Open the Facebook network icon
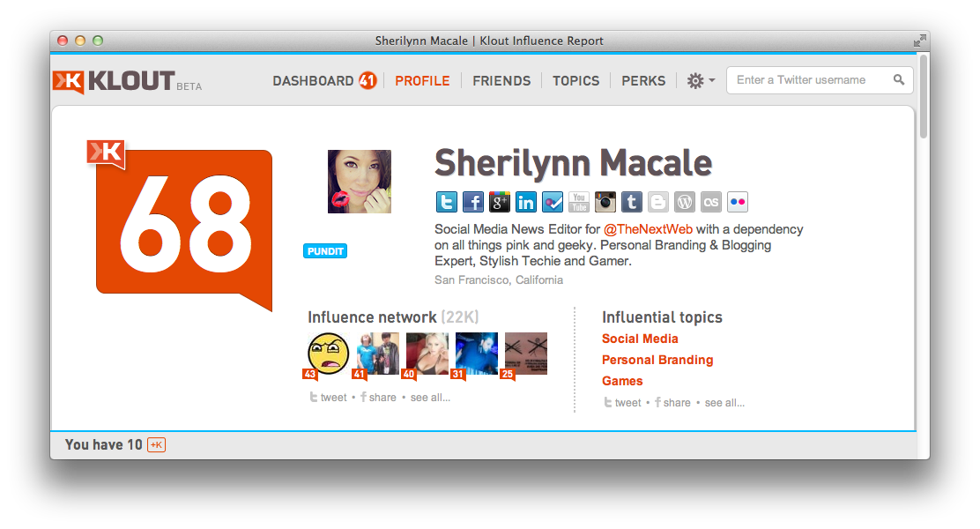Screen dimensions: 980x529 coord(473,202)
